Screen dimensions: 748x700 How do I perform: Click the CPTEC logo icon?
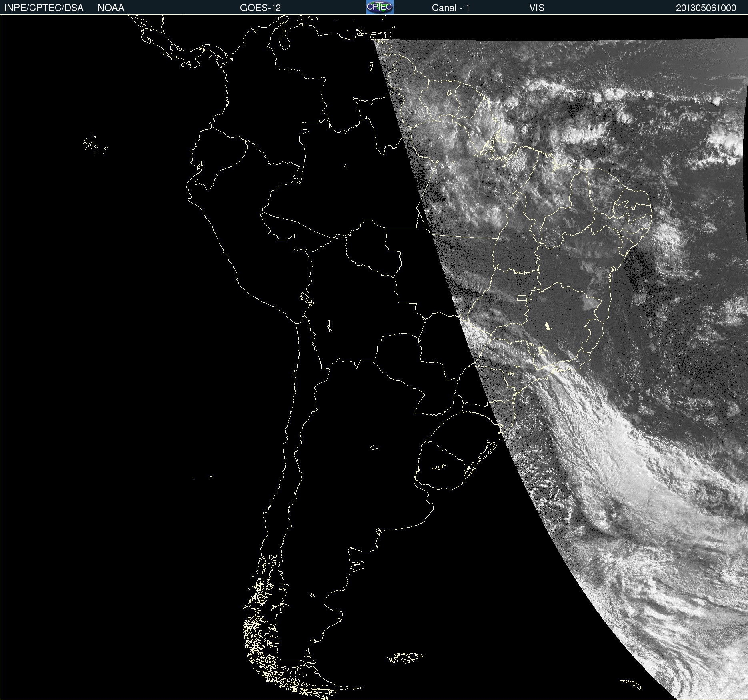tap(380, 7)
